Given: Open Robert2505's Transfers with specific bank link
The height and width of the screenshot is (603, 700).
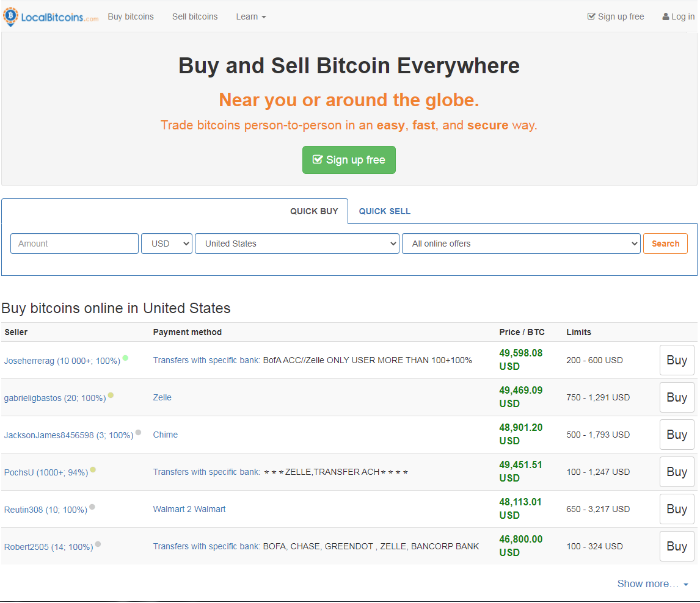Looking at the screenshot, I should (x=206, y=546).
